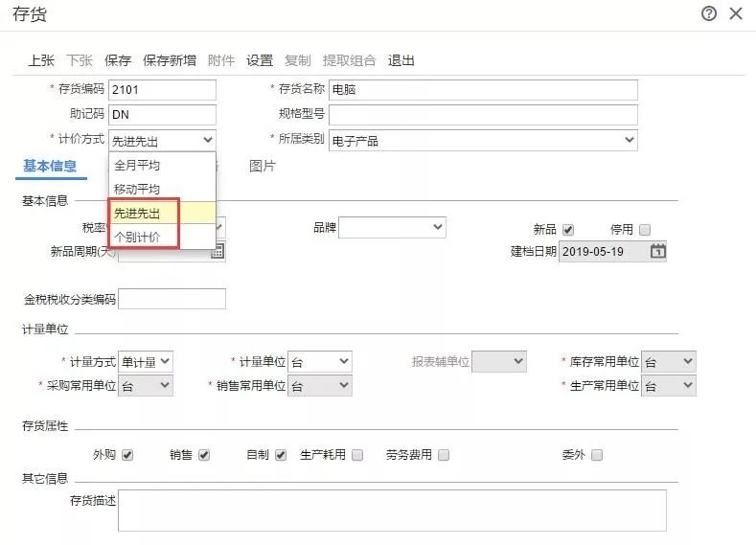756x545 pixels.
Task: Enable the 停用 checkbox
Action: [645, 230]
